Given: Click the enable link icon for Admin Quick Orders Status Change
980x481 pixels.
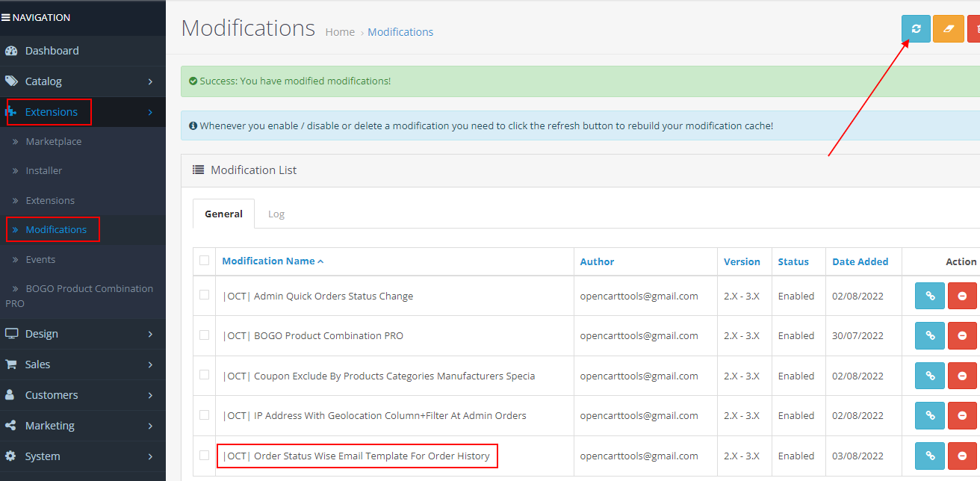Looking at the screenshot, I should click(929, 296).
